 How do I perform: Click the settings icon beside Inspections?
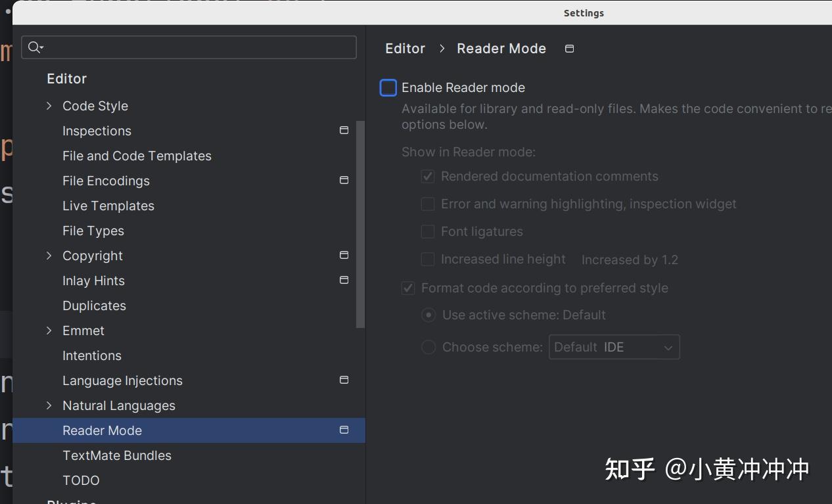coord(344,130)
